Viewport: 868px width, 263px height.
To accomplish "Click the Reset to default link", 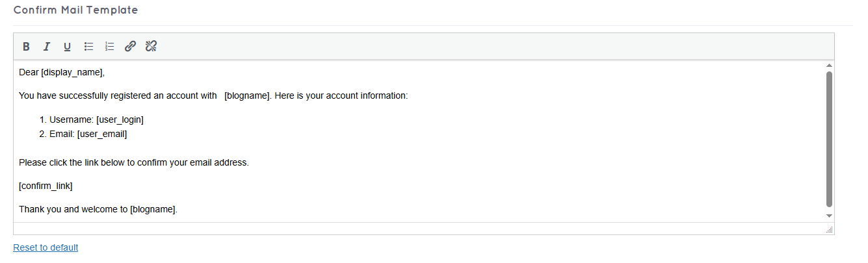I will point(46,247).
